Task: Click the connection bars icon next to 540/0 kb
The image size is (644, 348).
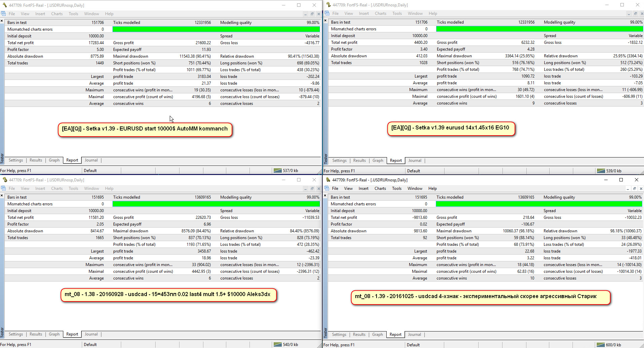Action: 278,345
